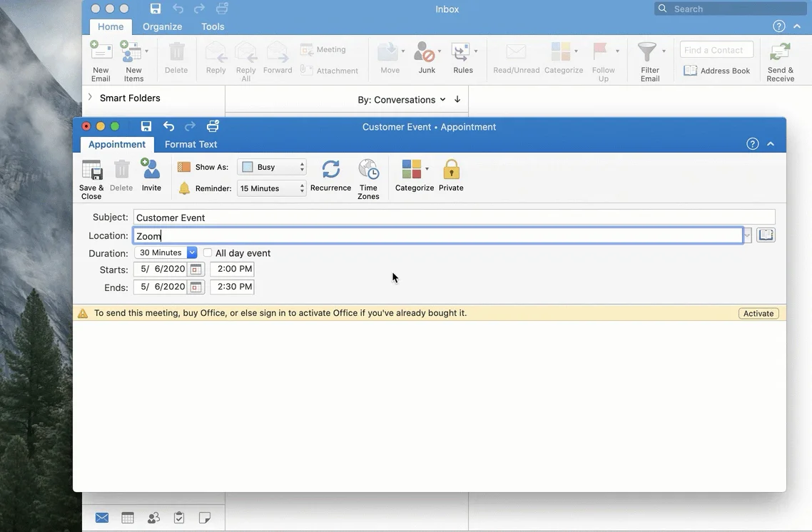Viewport: 812px width, 532px height.
Task: Open the Starts date calendar picker
Action: coord(196,269)
